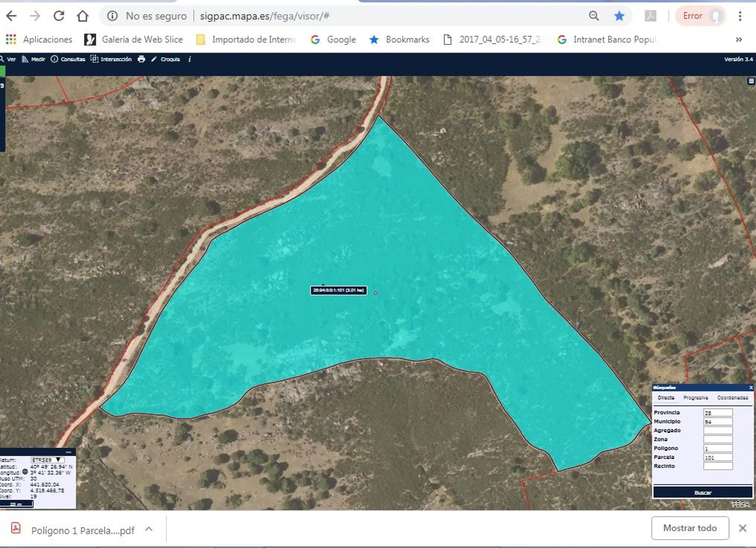Click the Mostrar todo downloads button

(x=690, y=528)
